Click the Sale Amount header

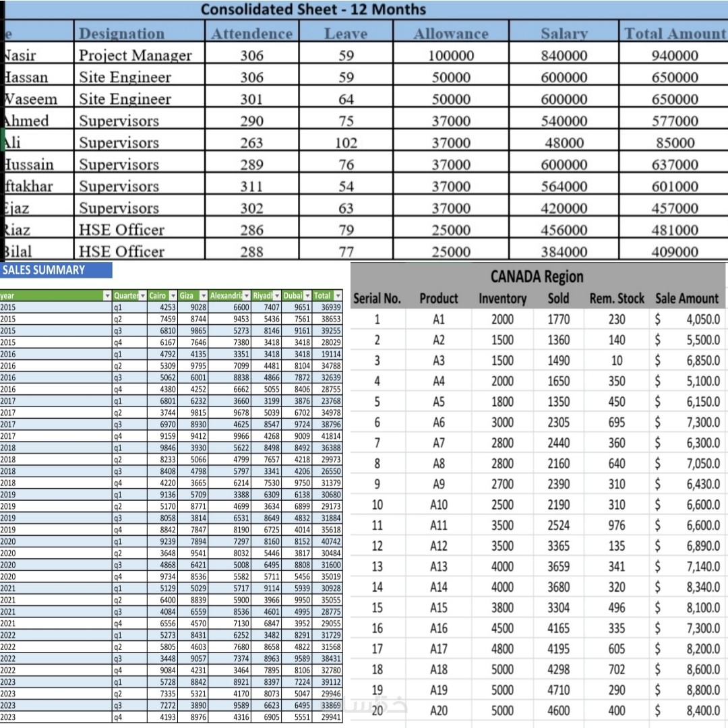click(687, 298)
